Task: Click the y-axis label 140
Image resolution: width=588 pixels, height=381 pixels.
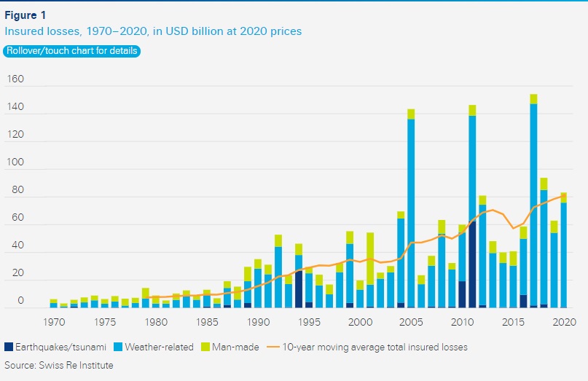Action: [15, 107]
